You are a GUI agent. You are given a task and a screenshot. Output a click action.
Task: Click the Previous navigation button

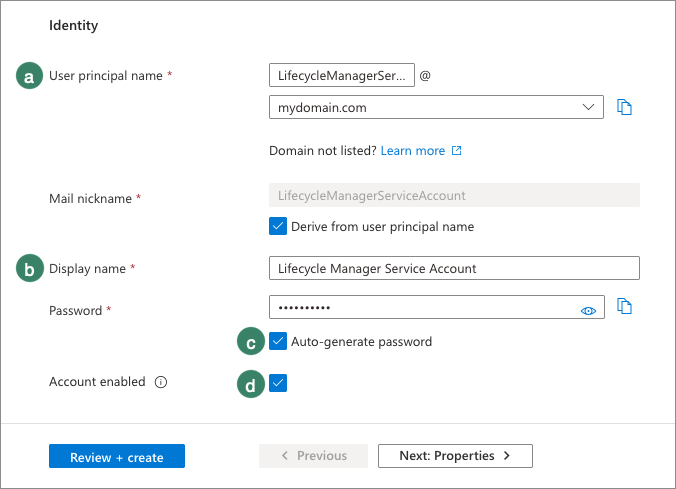click(x=313, y=456)
